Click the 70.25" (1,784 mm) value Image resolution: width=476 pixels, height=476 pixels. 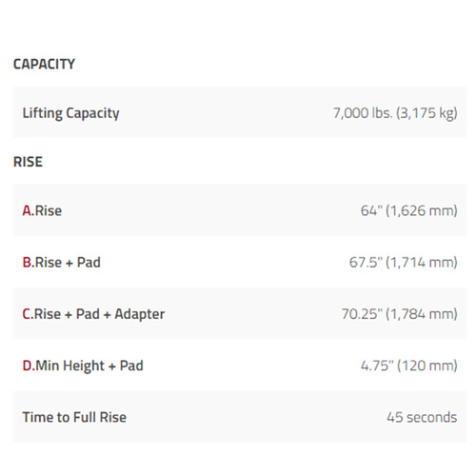click(400, 314)
